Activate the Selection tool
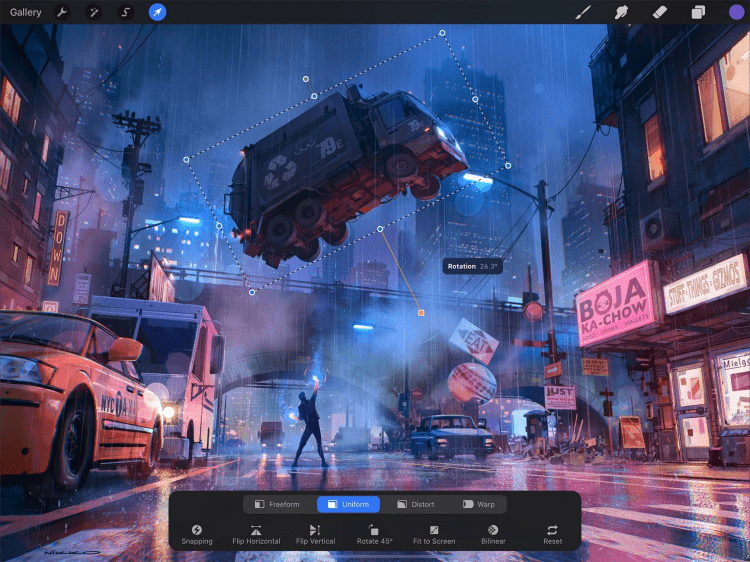Image resolution: width=750 pixels, height=562 pixels. tap(126, 12)
